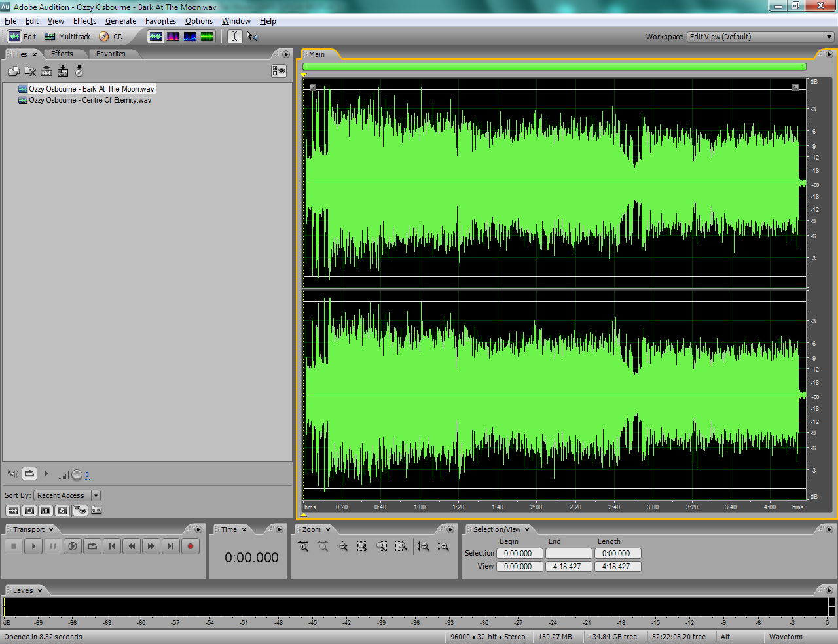Open the Effects menu

84,21
